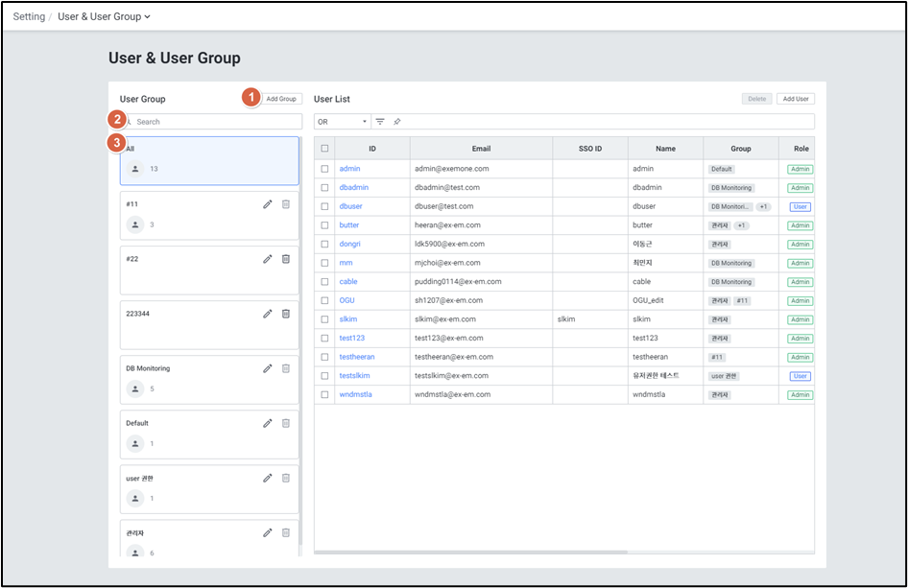Select the checkbox next to dbuser
The width and height of the screenshot is (908, 588).
click(x=324, y=206)
